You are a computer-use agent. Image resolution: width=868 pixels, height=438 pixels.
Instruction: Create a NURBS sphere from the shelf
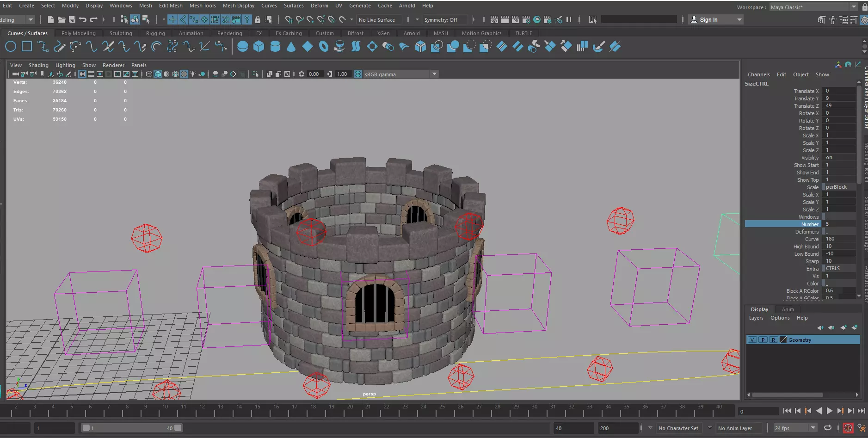242,46
